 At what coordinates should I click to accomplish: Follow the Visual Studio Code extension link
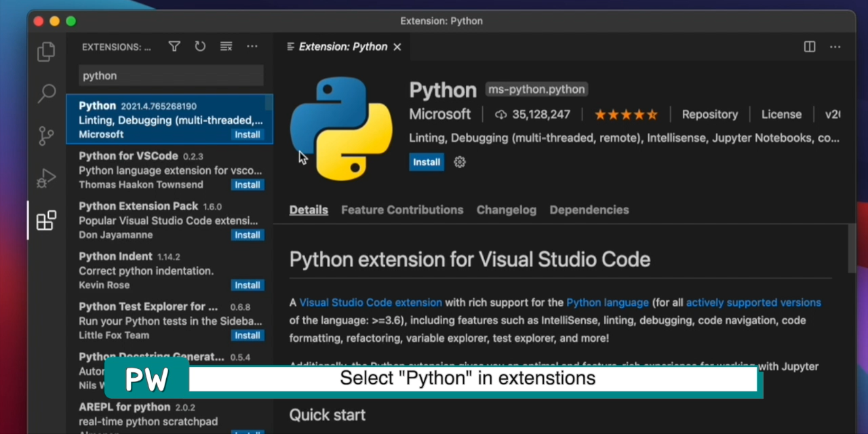click(x=371, y=302)
